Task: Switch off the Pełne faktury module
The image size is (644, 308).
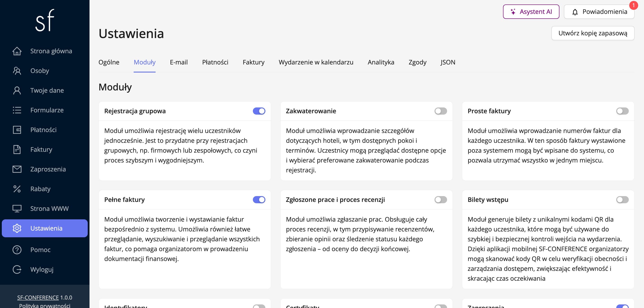Action: pyautogui.click(x=259, y=200)
